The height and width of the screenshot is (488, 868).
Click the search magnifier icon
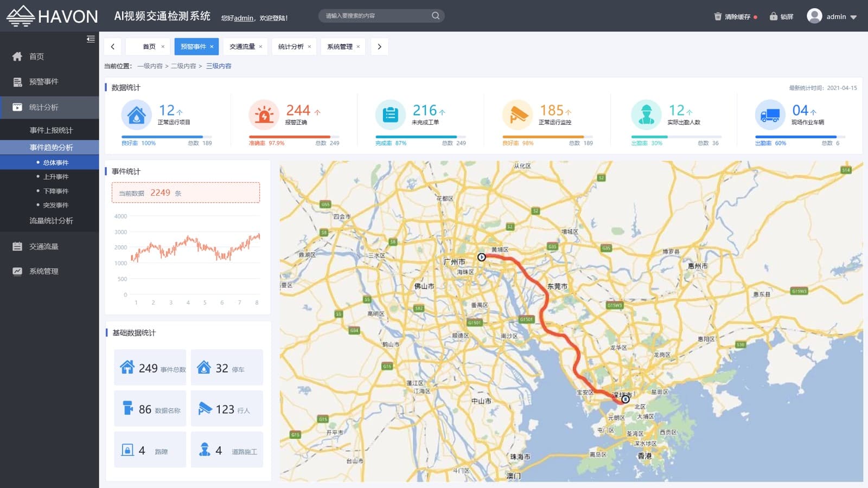point(435,16)
